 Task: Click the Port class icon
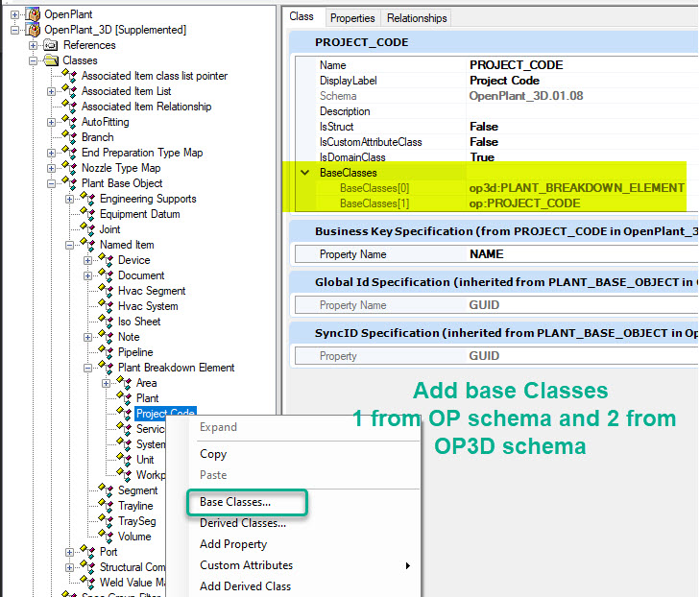87,552
